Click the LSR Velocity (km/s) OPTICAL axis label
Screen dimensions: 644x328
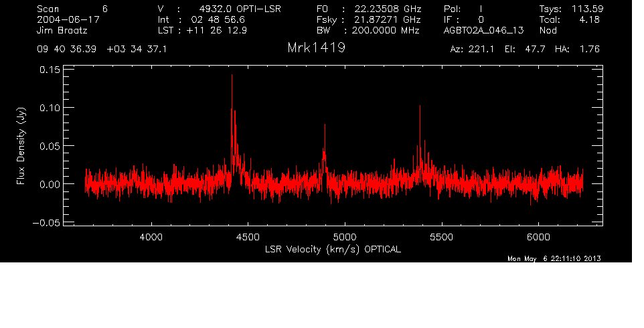coord(333,250)
